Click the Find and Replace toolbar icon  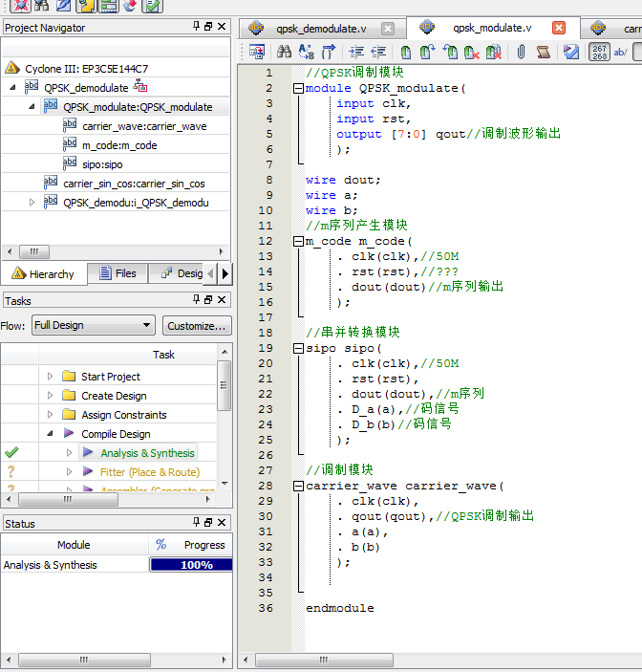click(x=307, y=53)
